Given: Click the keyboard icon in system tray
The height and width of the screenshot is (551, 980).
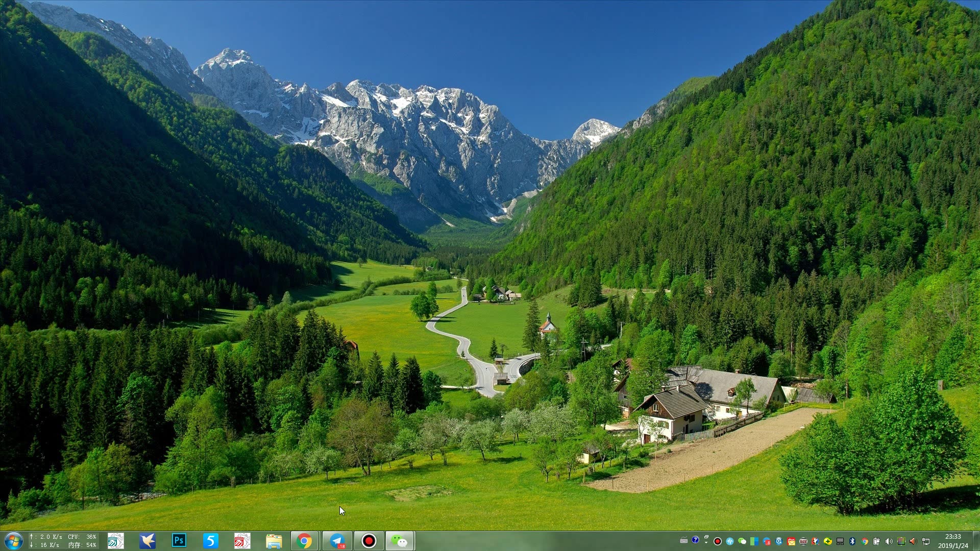Looking at the screenshot, I should click(684, 541).
